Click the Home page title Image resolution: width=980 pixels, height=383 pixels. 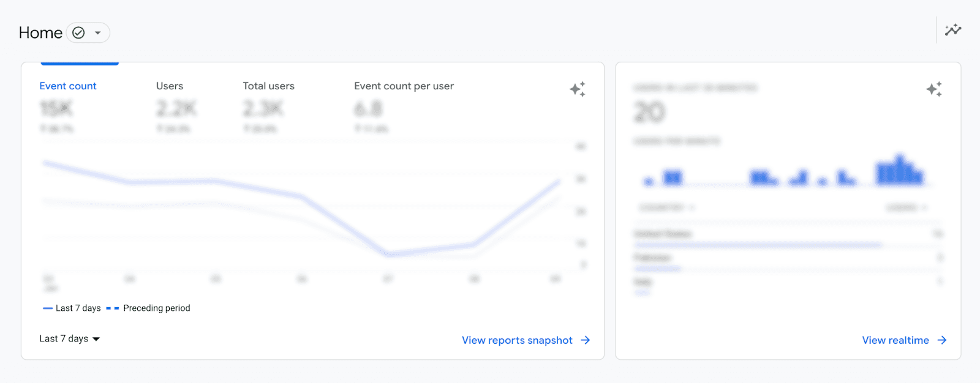40,33
